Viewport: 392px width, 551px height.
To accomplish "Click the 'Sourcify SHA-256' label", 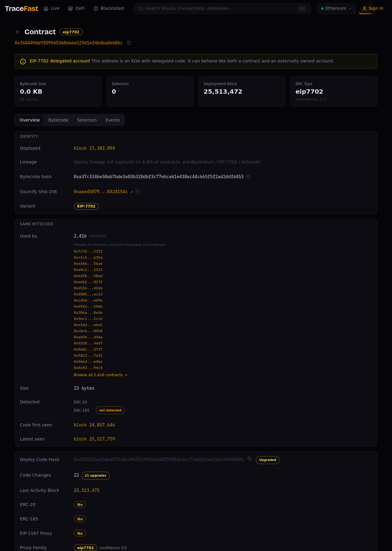I will (38, 192).
